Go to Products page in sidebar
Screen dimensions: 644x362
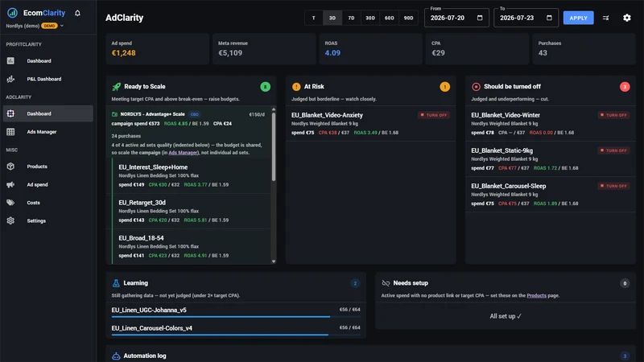(48, 167)
